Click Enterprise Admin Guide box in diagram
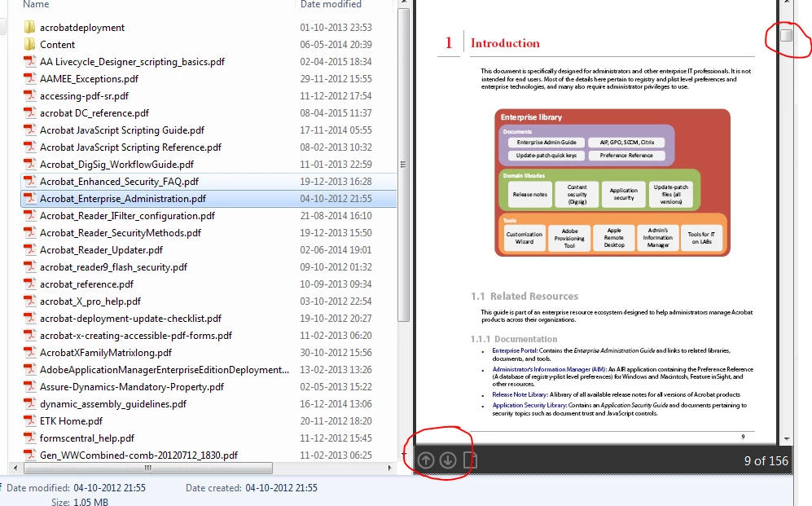The height and width of the screenshot is (506, 812). 546,143
